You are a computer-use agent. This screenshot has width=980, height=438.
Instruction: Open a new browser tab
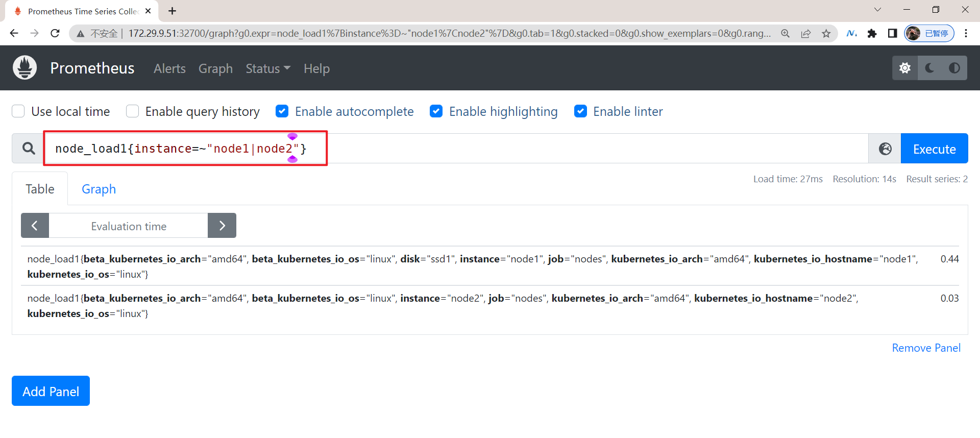[x=173, y=11]
